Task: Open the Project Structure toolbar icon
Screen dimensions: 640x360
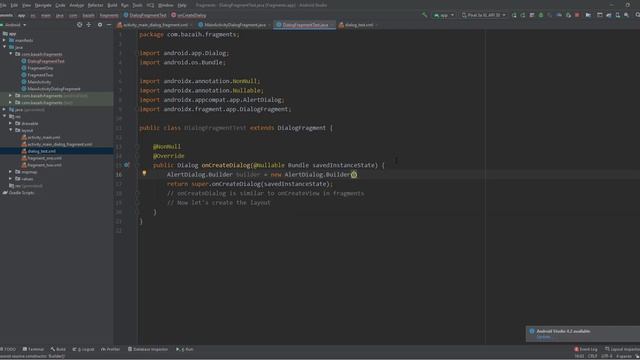Action: [588, 15]
